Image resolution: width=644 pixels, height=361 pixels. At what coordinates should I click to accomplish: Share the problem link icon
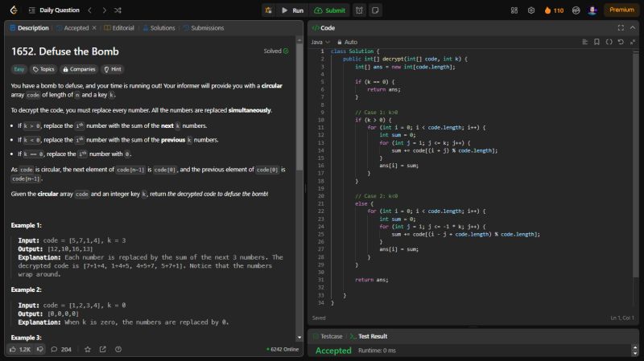click(103, 350)
